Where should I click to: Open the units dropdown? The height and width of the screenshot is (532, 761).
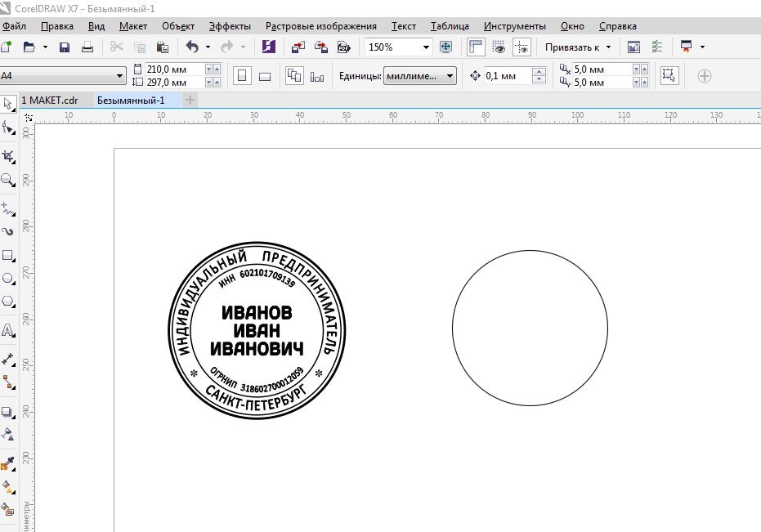450,76
